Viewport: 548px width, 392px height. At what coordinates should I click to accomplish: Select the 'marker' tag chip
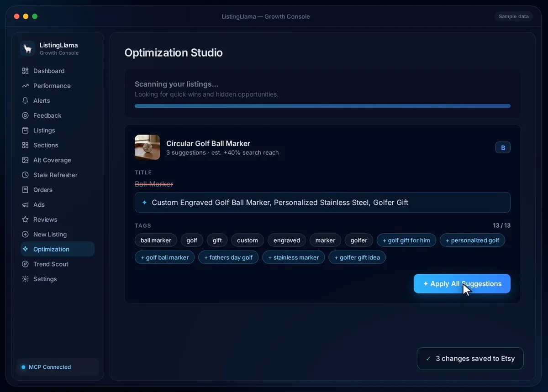pyautogui.click(x=325, y=240)
